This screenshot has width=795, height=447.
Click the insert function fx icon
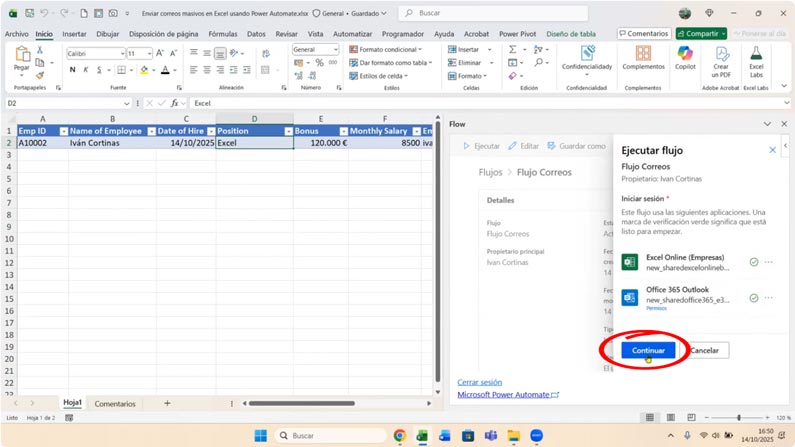175,103
